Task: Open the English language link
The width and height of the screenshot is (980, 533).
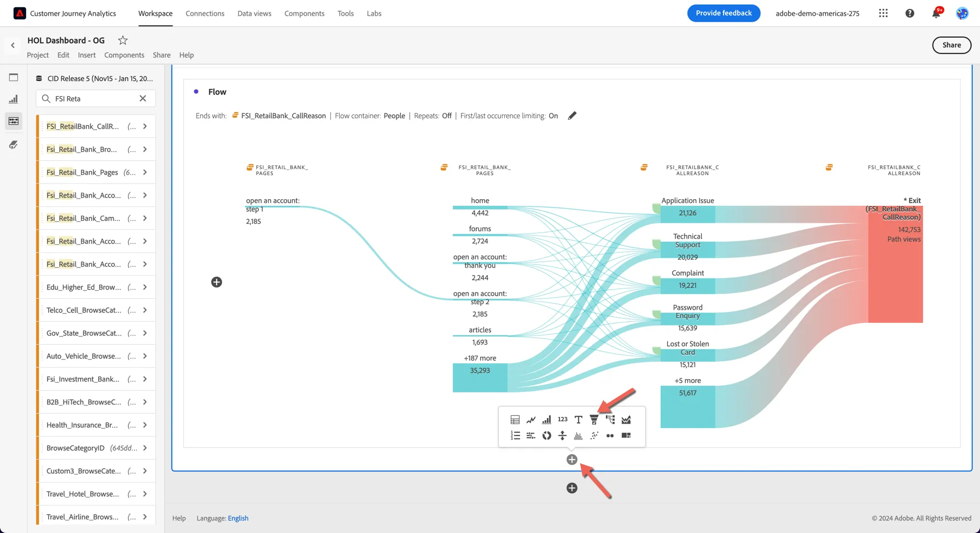Action: [238, 518]
